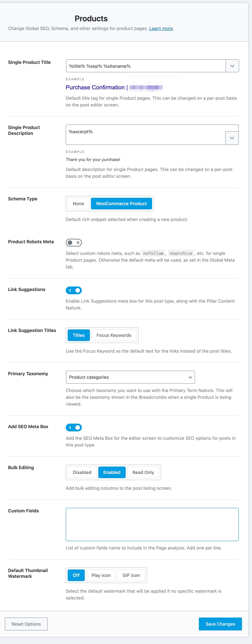Choose WooCommerce Product schema type

tap(121, 204)
